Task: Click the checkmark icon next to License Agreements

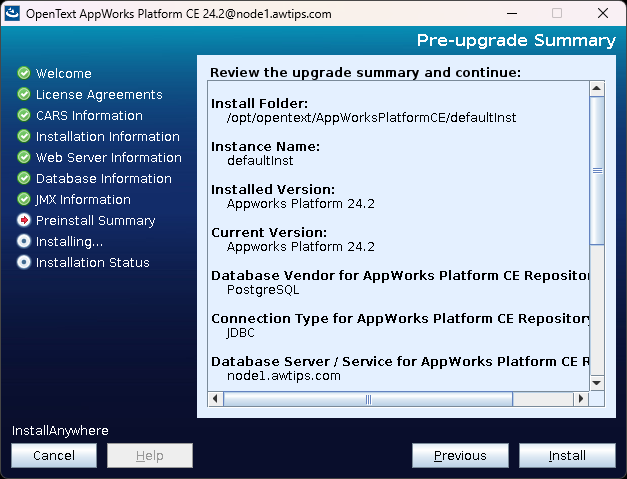Action: 24,95
